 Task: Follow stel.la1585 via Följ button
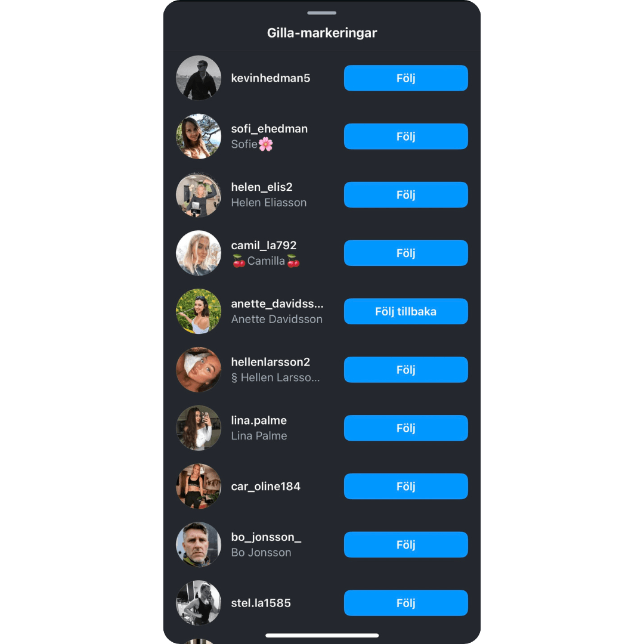click(406, 603)
